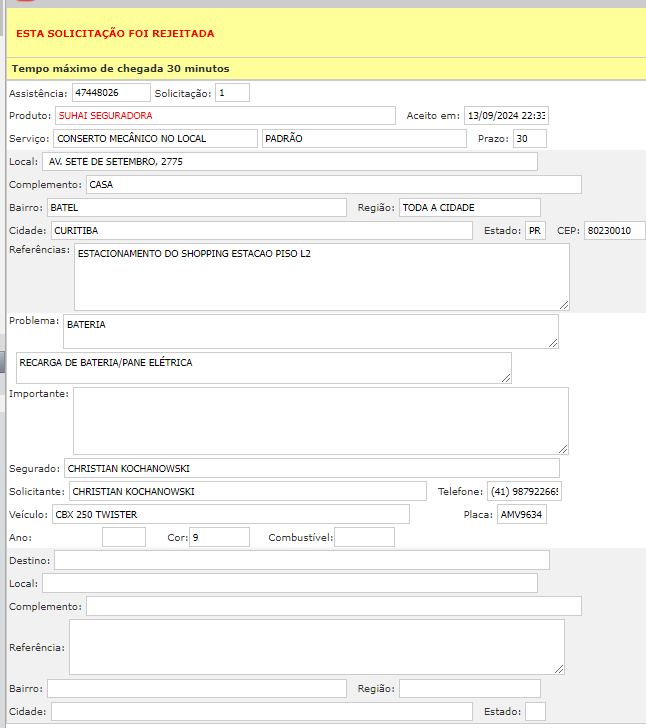Click the Local address field AV. SETE DE SETEMBRO

pos(289,162)
